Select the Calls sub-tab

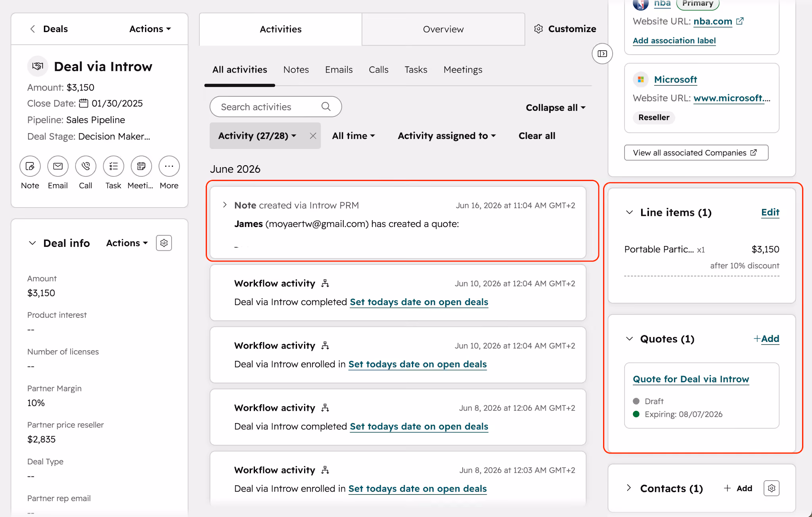[379, 70]
